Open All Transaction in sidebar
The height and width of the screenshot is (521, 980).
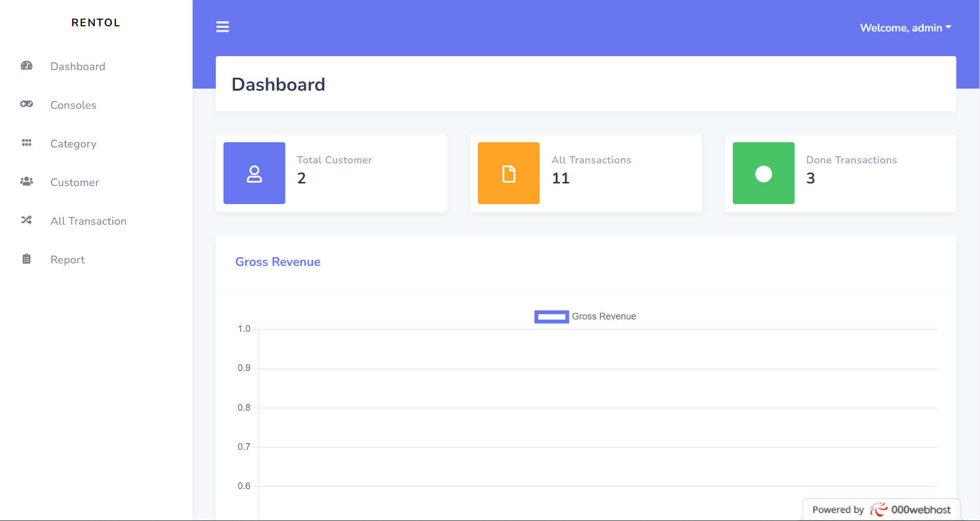pos(88,221)
